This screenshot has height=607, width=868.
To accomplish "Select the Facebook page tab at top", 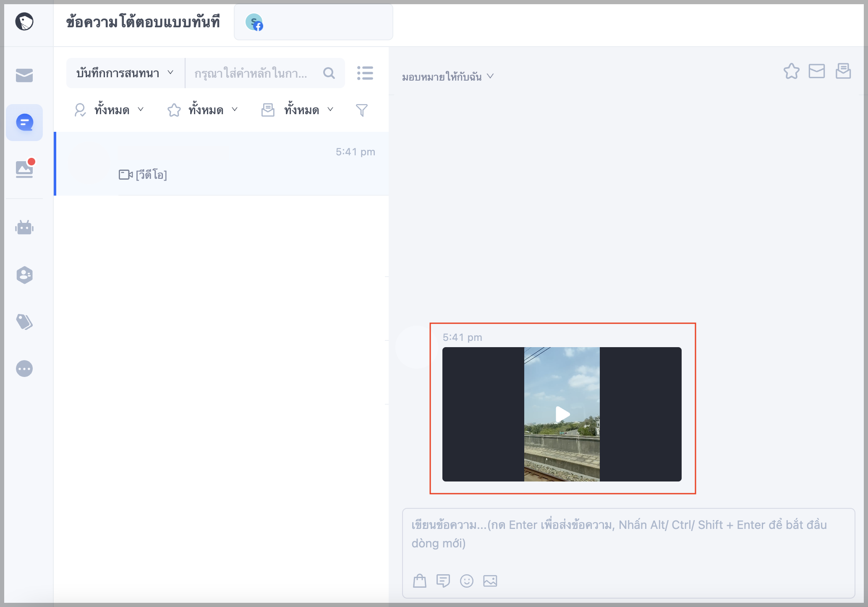I will coord(313,22).
